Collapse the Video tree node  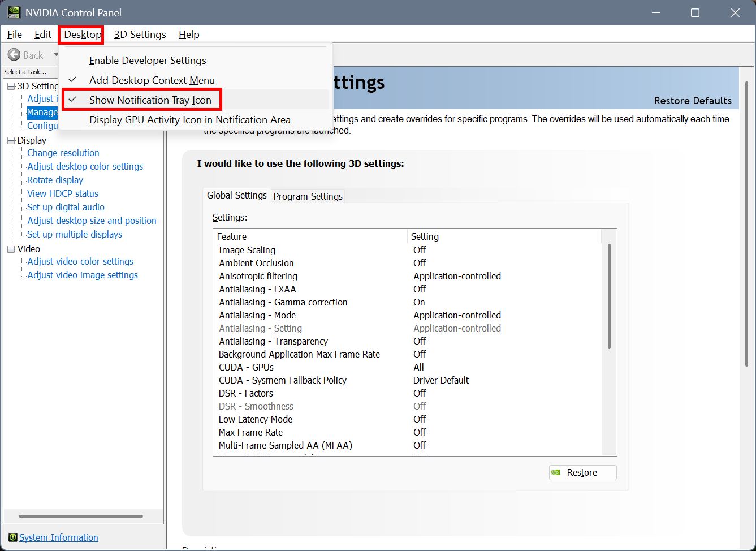(x=11, y=249)
